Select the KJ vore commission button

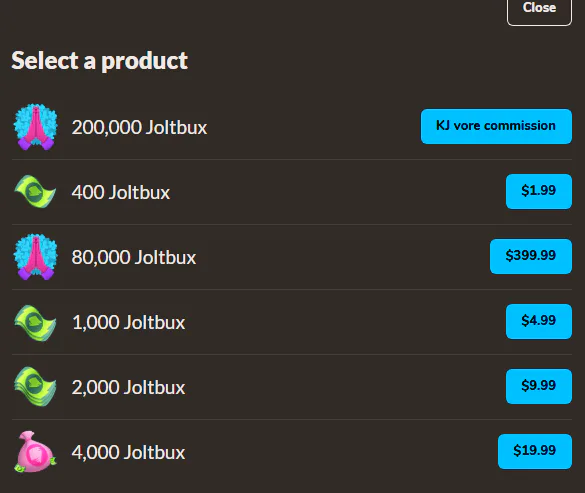(x=496, y=126)
